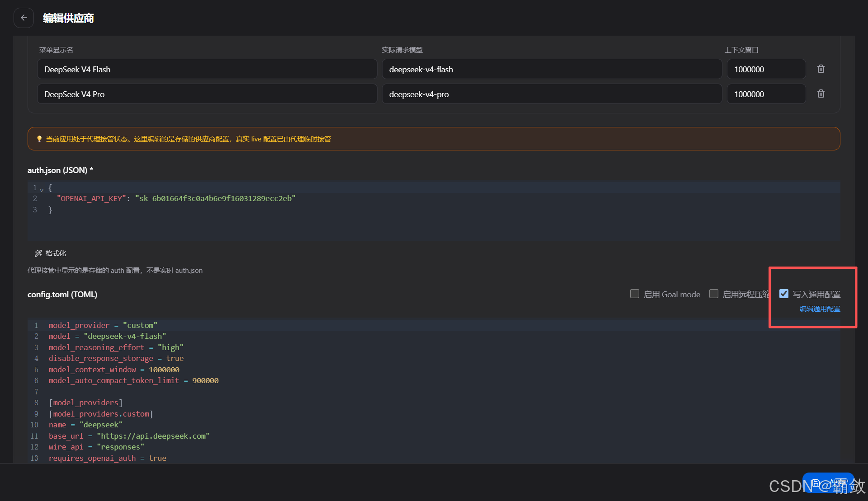This screenshot has height=501, width=868.
Task: Open the 编辑通用配置 link
Action: (x=820, y=309)
